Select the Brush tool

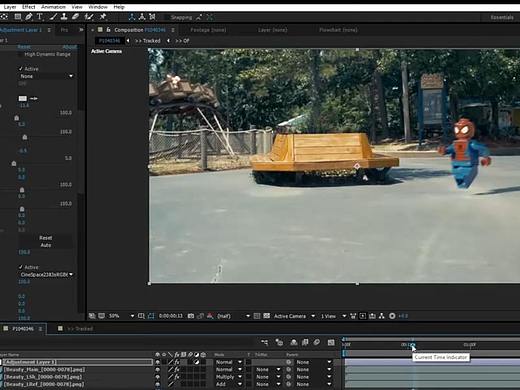pyautogui.click(x=54, y=16)
